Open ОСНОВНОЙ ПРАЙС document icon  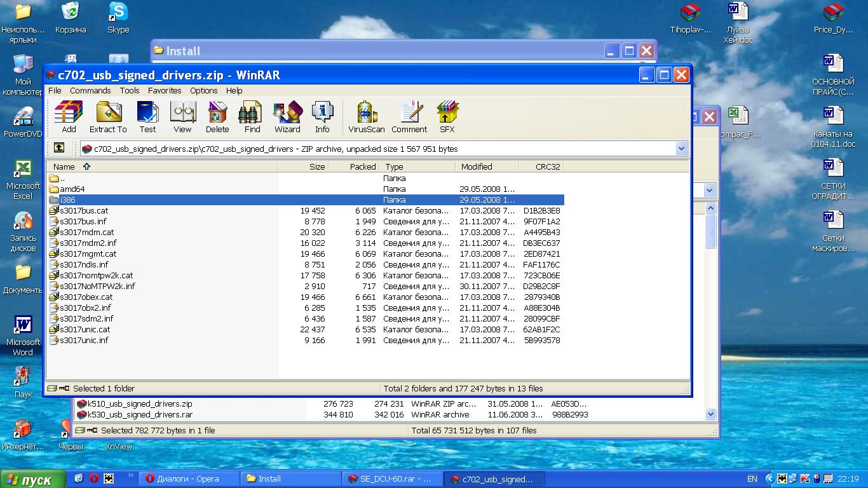point(833,75)
